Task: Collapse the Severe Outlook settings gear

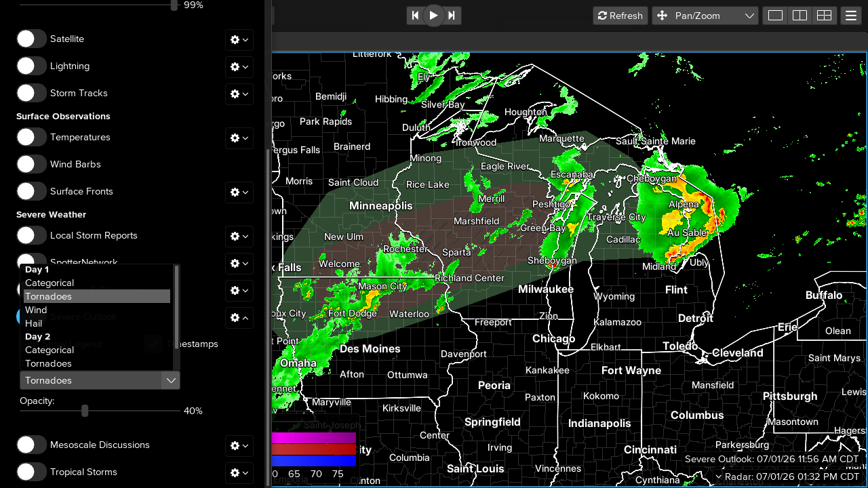Action: point(239,318)
